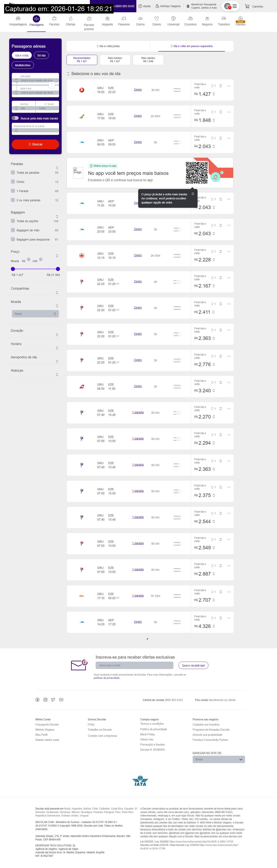Click the Cruzeiros ship icon
Image resolution: width=277 pixels, height=868 pixels.
(x=190, y=19)
